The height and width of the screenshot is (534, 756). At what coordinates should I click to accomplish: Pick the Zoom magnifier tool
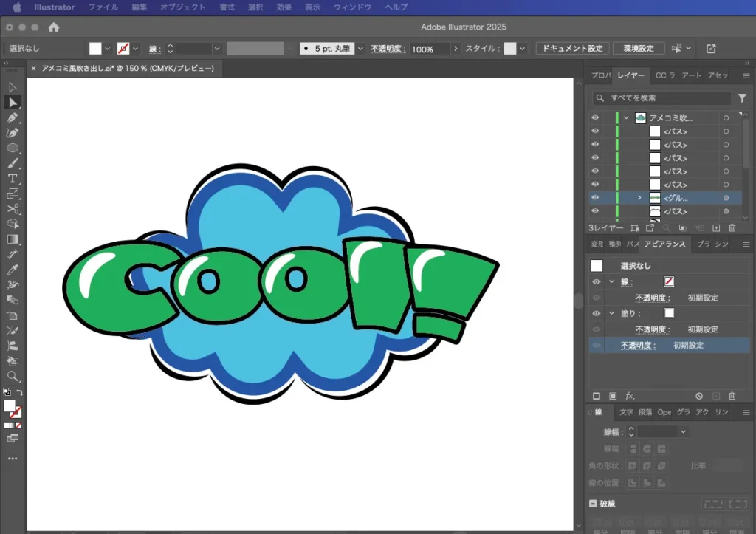click(x=13, y=376)
